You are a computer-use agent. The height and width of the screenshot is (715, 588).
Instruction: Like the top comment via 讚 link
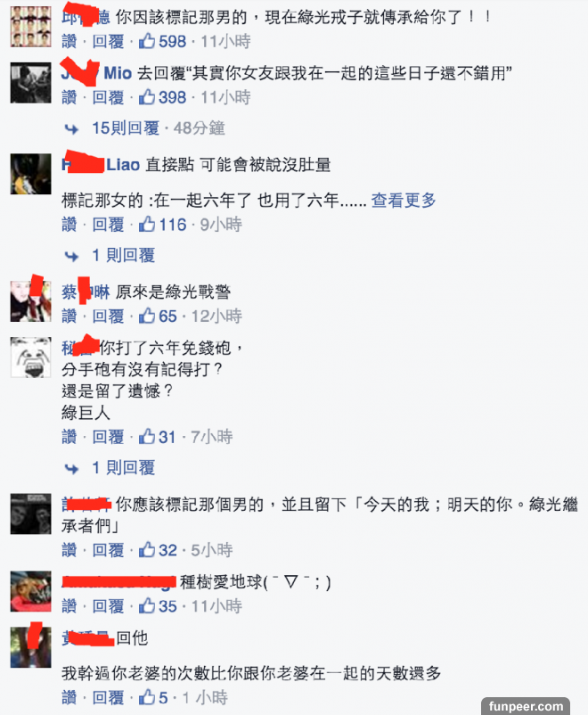tap(69, 41)
